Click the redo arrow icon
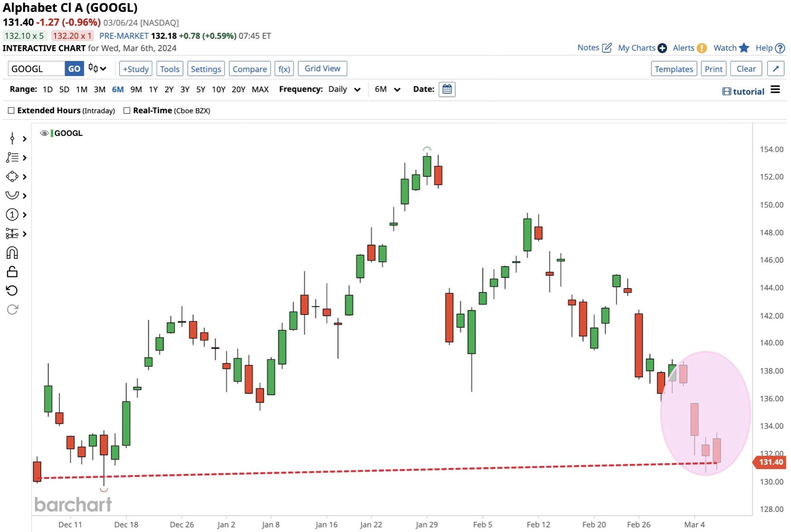This screenshot has height=532, width=791. pos(12,310)
